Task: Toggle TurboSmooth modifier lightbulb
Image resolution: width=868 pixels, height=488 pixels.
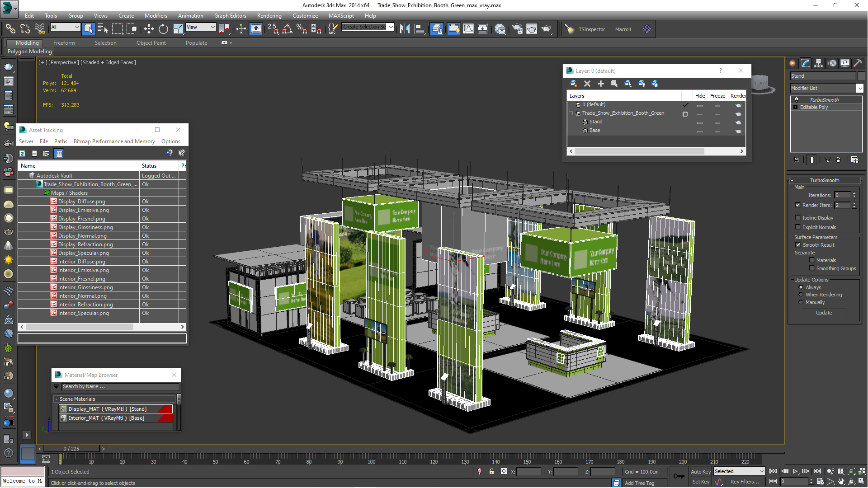Action: coord(797,100)
